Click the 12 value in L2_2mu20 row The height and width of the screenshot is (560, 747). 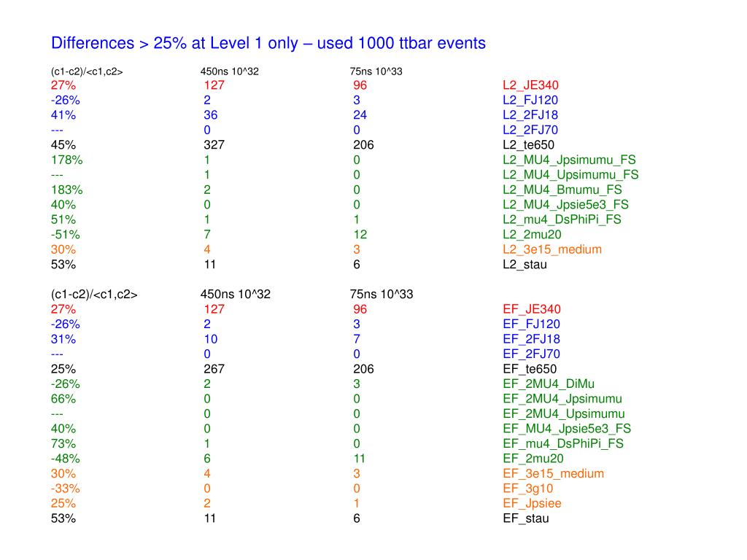(360, 234)
